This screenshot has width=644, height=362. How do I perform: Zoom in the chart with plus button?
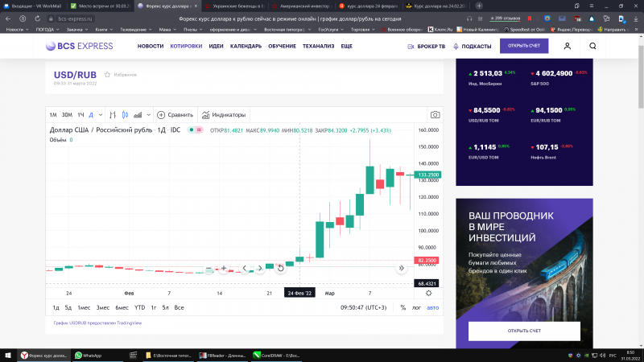pyautogui.click(x=223, y=267)
